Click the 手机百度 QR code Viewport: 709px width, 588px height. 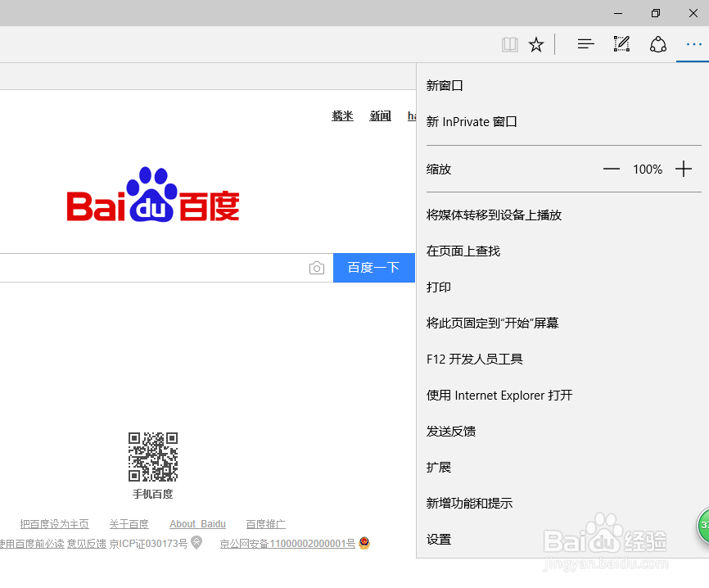pos(153,457)
